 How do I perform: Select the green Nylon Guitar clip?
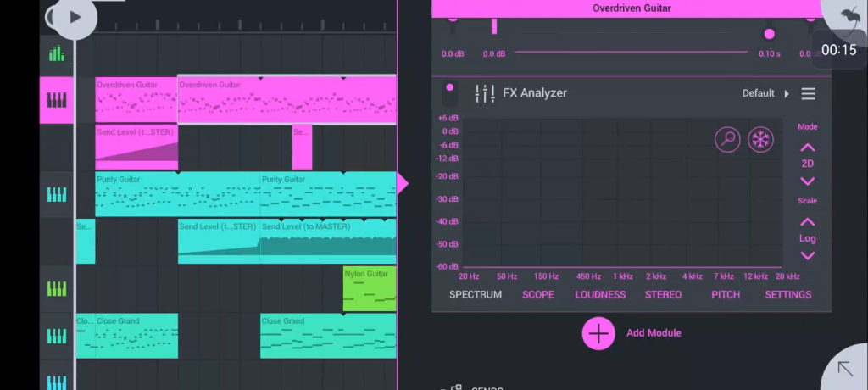tap(370, 289)
